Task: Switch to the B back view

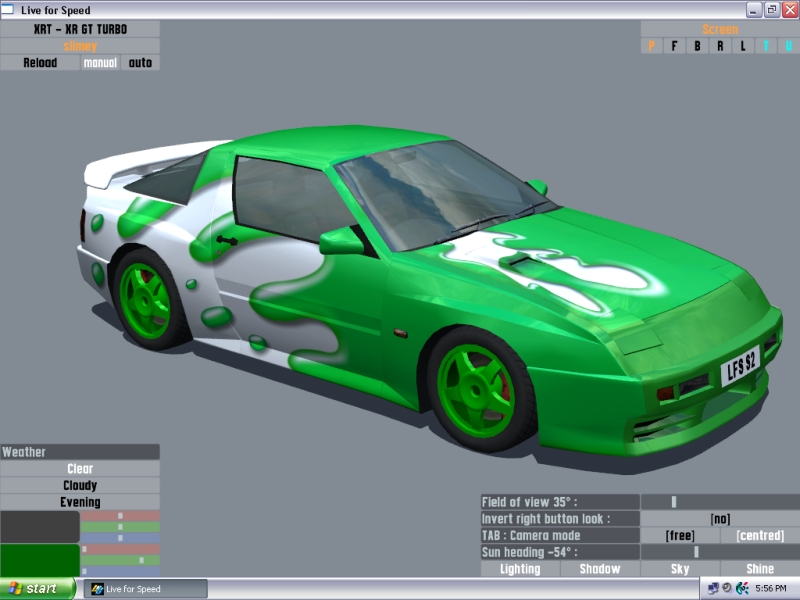Action: click(x=697, y=46)
